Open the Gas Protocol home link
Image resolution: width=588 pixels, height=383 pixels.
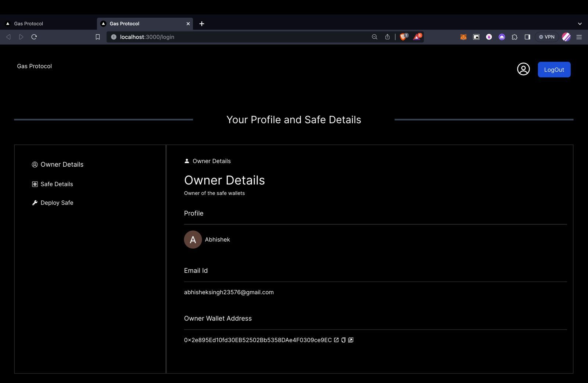click(x=34, y=66)
